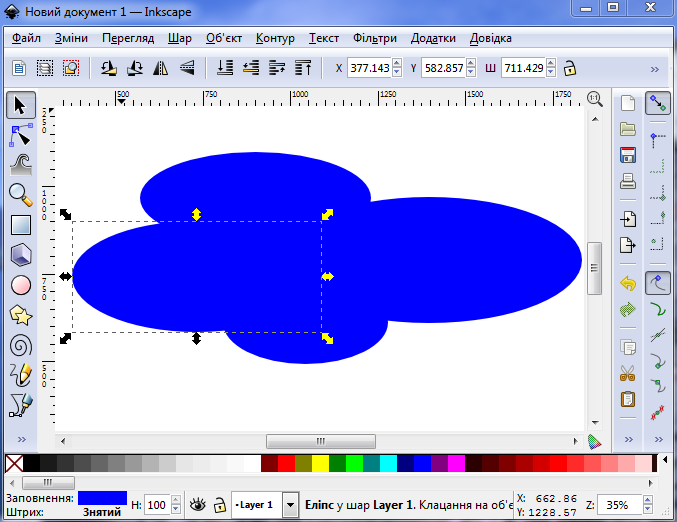The height and width of the screenshot is (522, 677).
Task: Expand hidden tool options toolbar items
Action: coord(655,69)
